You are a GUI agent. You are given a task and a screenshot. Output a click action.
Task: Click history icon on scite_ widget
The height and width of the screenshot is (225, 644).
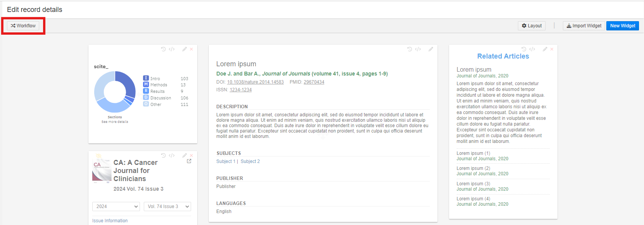[163, 49]
